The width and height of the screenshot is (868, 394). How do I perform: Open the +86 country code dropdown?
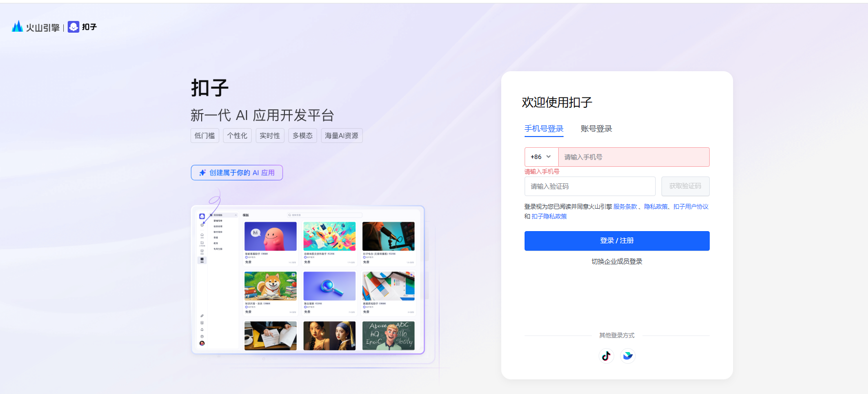pyautogui.click(x=541, y=157)
